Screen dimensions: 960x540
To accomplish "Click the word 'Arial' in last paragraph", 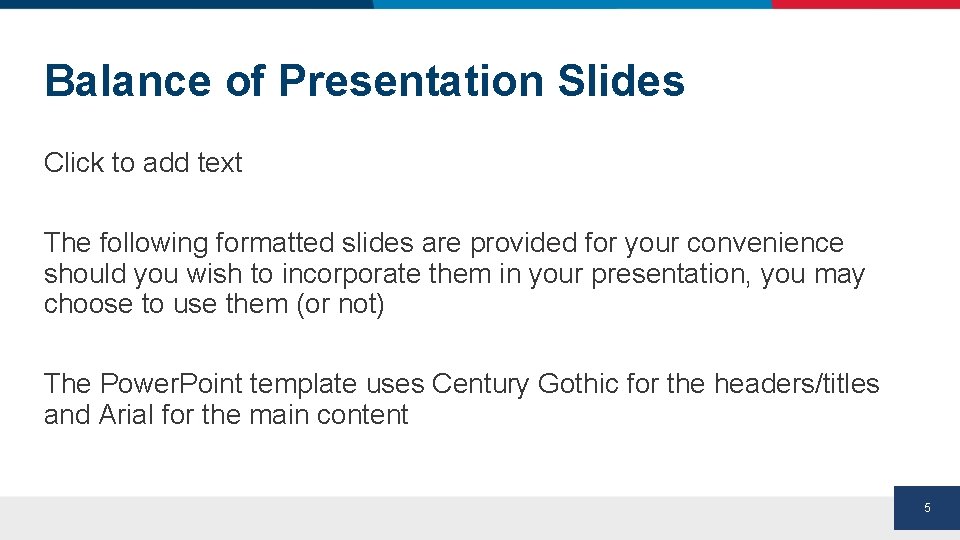I will 126,414.
